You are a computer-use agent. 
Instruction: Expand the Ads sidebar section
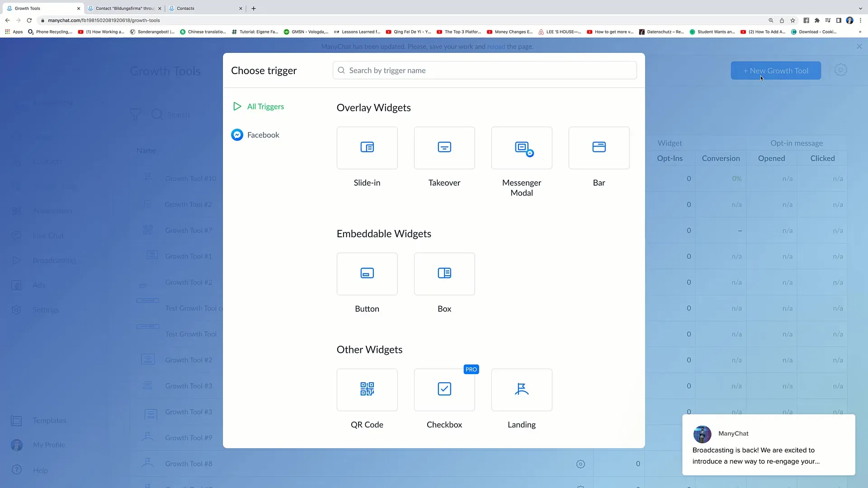point(38,285)
